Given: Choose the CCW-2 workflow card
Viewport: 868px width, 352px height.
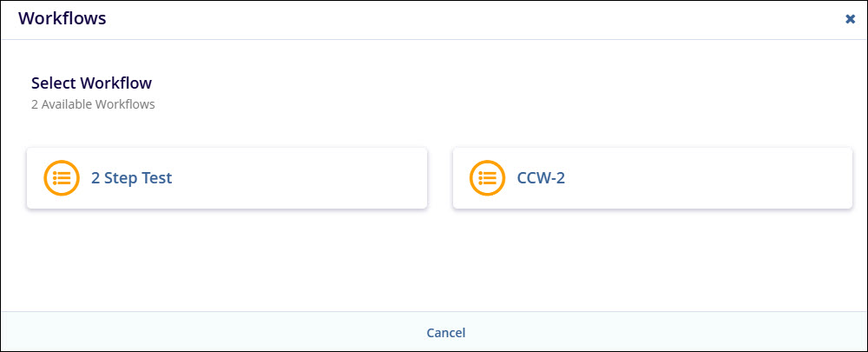Looking at the screenshot, I should coord(653,178).
